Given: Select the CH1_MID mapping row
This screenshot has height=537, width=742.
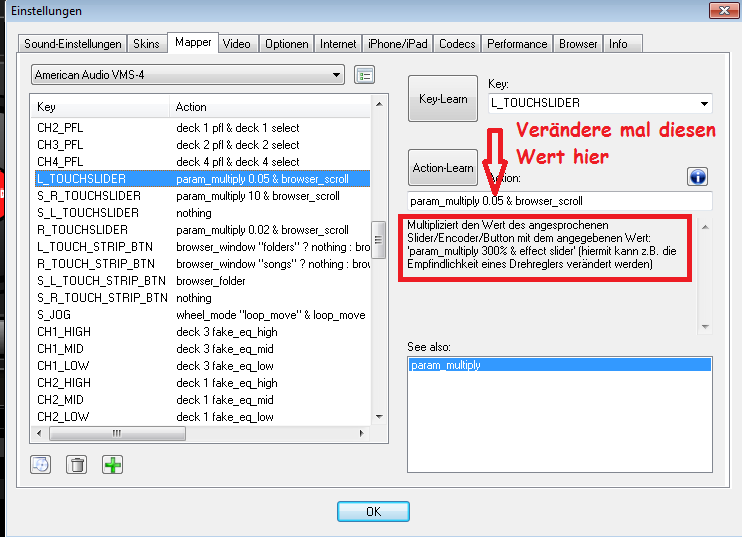Looking at the screenshot, I should pyautogui.click(x=203, y=349).
